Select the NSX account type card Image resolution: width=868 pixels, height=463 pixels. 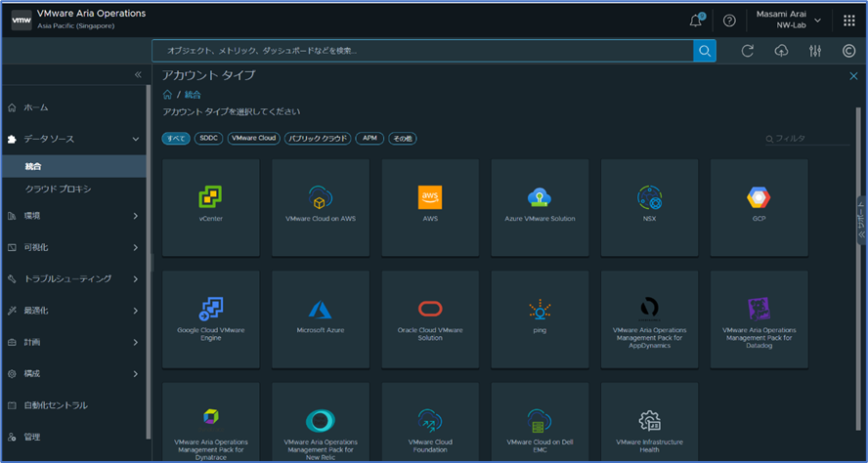[649, 208]
